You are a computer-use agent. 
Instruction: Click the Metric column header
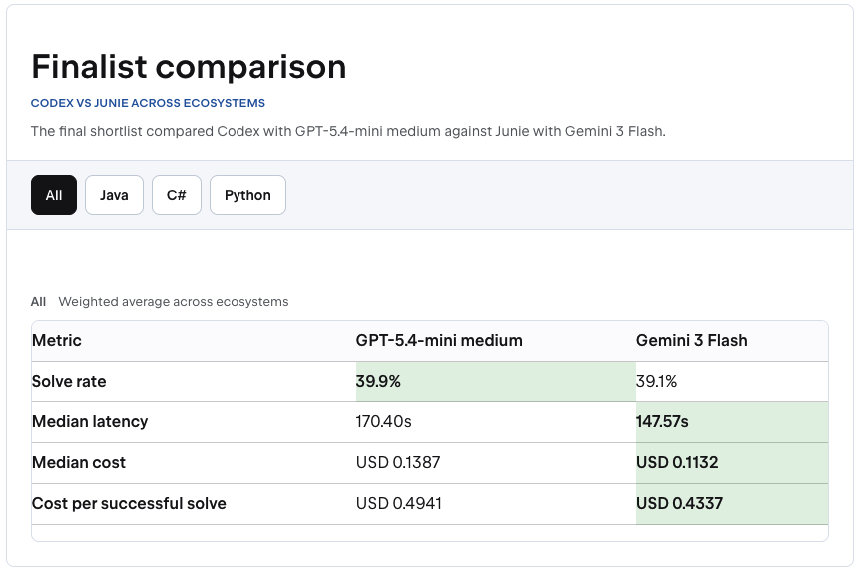pos(57,340)
